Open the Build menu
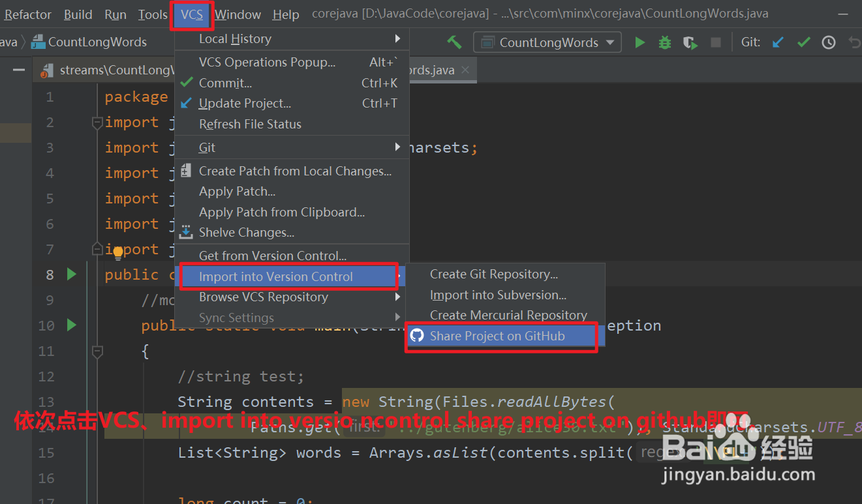Viewport: 862px width, 504px height. click(78, 14)
